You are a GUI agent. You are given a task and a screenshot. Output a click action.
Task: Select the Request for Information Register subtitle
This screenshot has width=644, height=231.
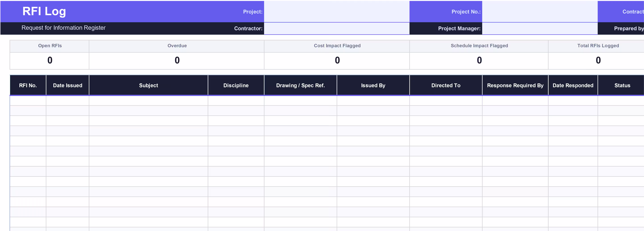pyautogui.click(x=64, y=28)
